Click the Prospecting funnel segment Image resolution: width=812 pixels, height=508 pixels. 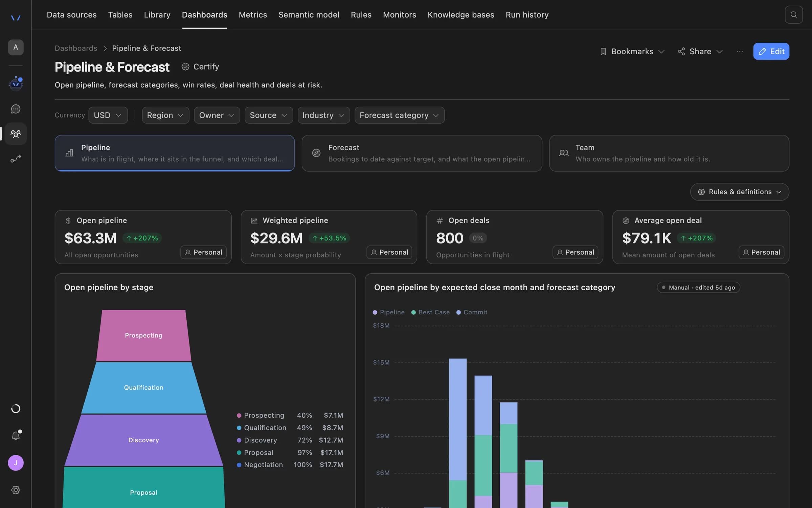(x=143, y=335)
